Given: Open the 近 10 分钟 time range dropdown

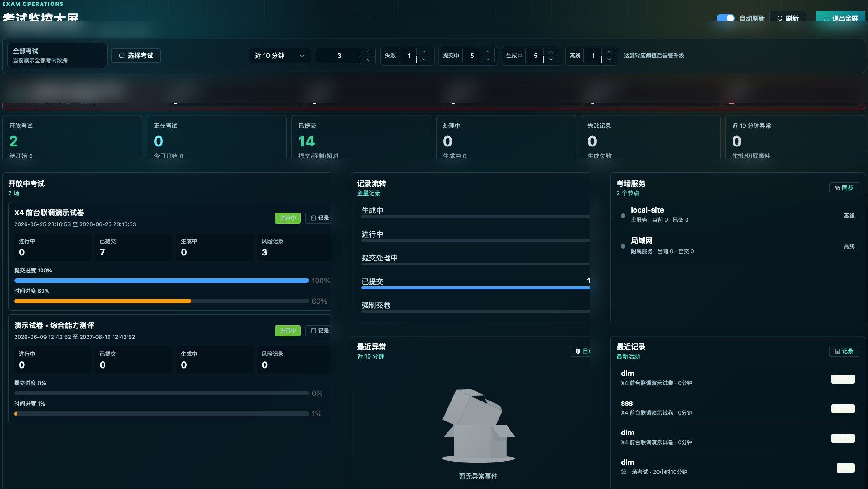Looking at the screenshot, I should (280, 56).
